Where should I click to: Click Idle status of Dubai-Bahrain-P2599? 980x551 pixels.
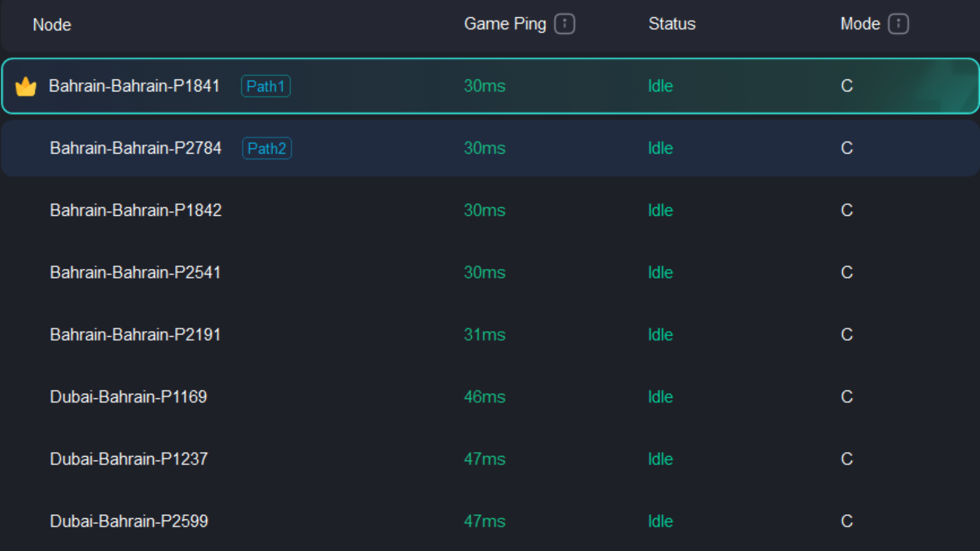tap(660, 521)
